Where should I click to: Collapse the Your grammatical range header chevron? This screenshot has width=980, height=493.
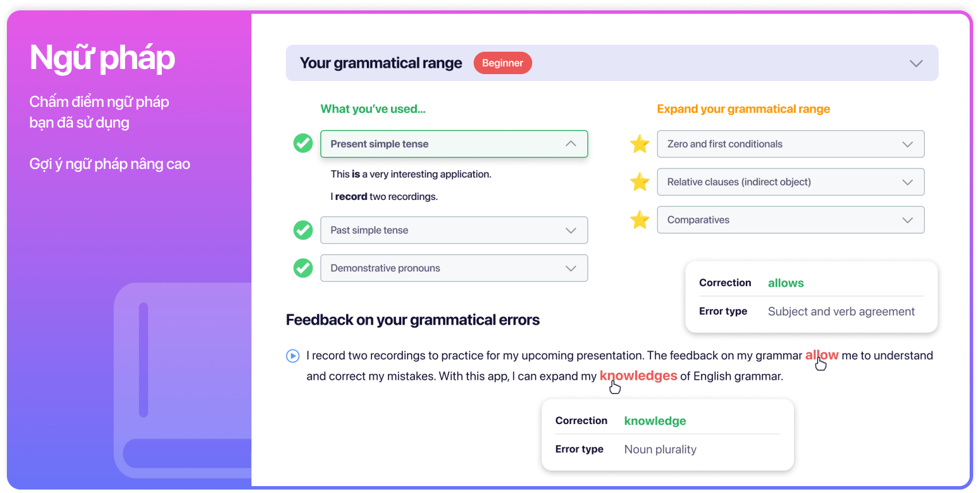pos(916,63)
